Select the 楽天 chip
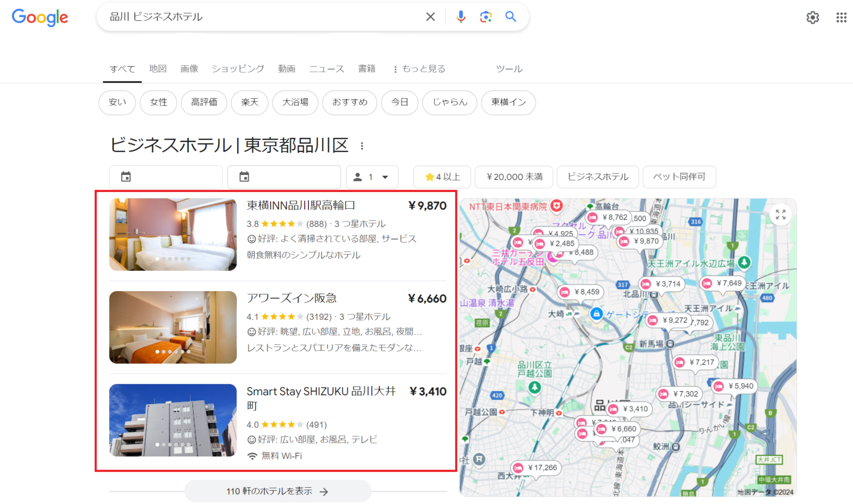Screen dimensions: 853x504 pyautogui.click(x=250, y=102)
